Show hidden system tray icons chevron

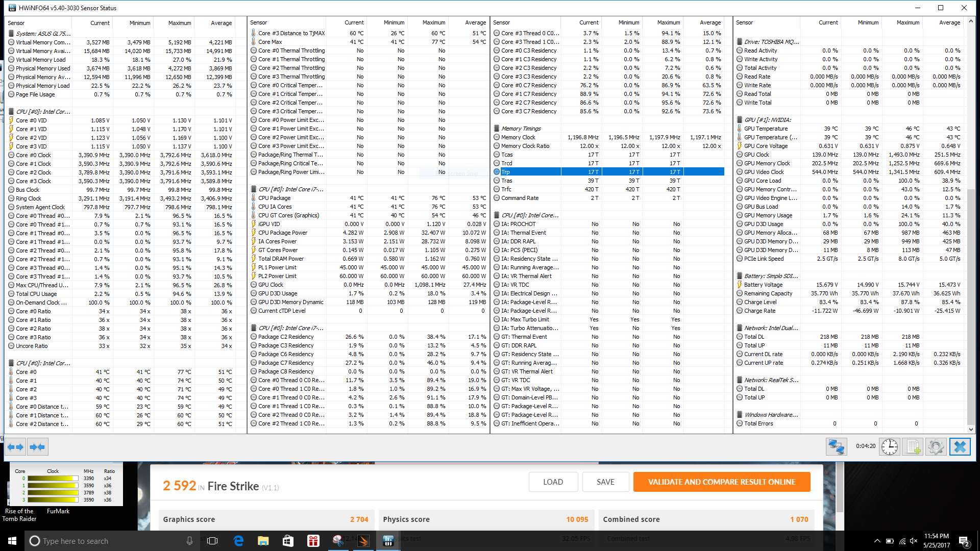[x=877, y=541]
